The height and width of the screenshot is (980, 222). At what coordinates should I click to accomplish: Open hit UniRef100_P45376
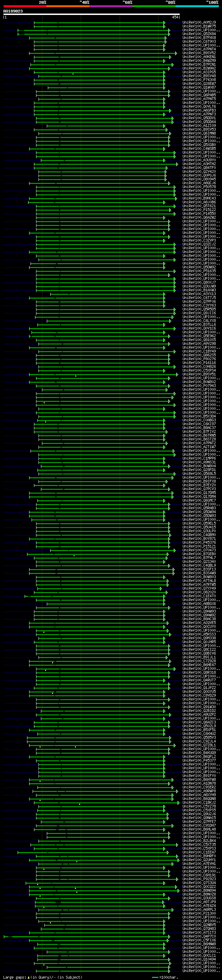199,543
